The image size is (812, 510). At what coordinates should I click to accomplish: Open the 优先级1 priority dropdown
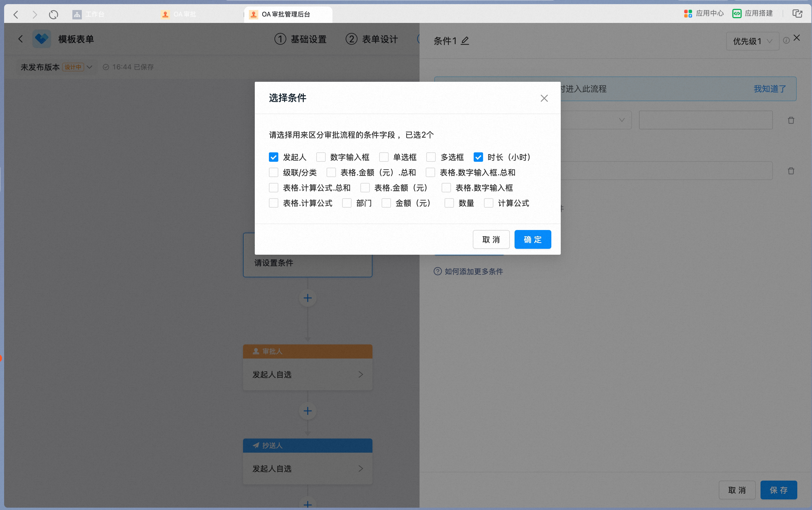coord(752,41)
